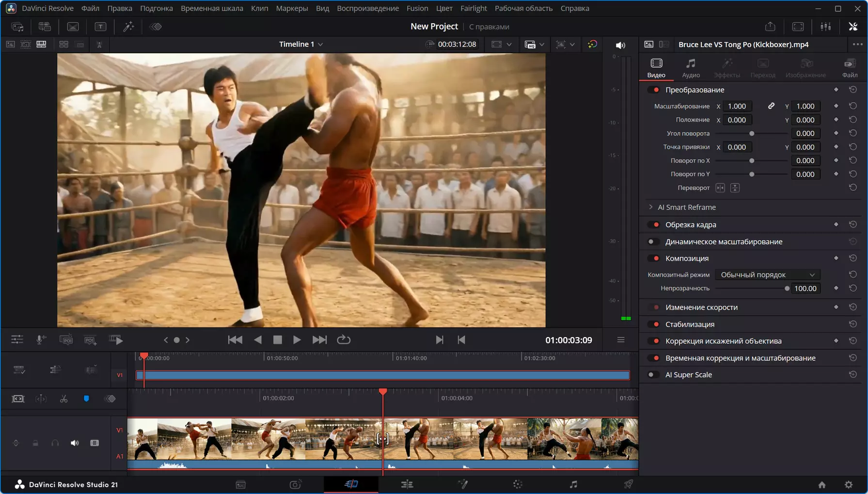This screenshot has height=494, width=868.
Task: Select the razor scissors cut tool
Action: pyautogui.click(x=63, y=399)
